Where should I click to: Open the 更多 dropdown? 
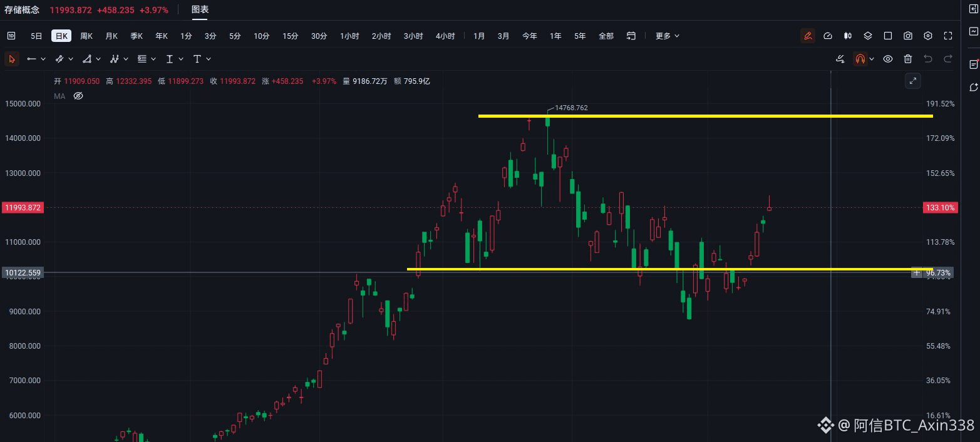pyautogui.click(x=668, y=36)
